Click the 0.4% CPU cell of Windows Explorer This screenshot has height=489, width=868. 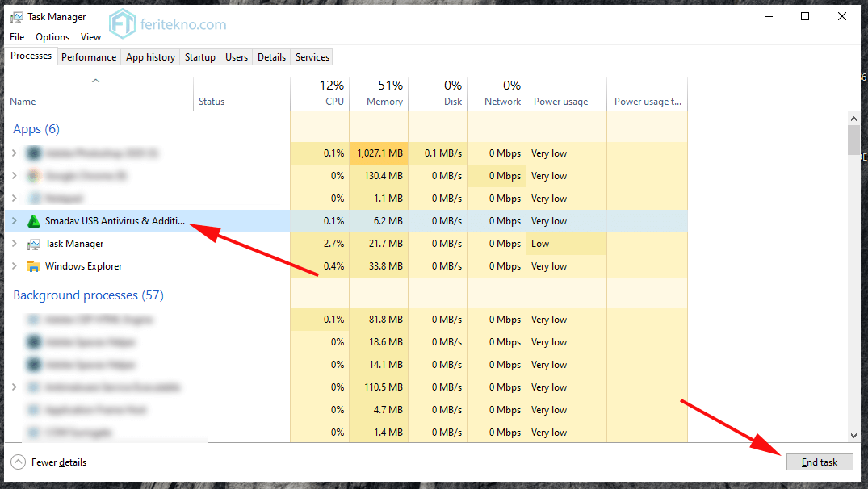[x=320, y=266]
